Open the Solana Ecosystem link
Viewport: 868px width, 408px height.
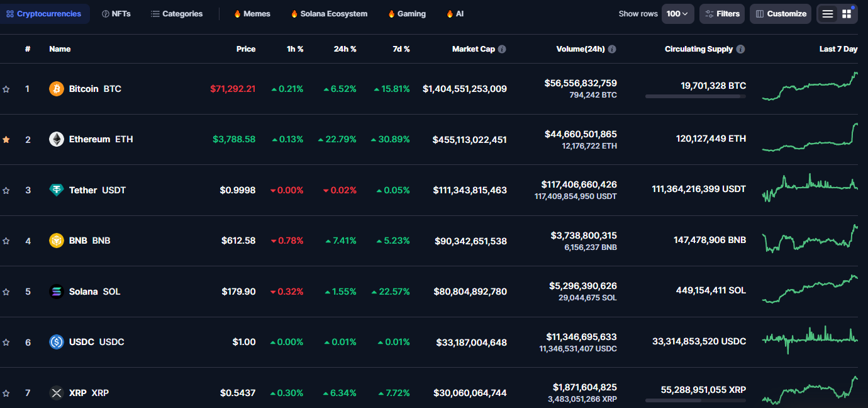(329, 14)
